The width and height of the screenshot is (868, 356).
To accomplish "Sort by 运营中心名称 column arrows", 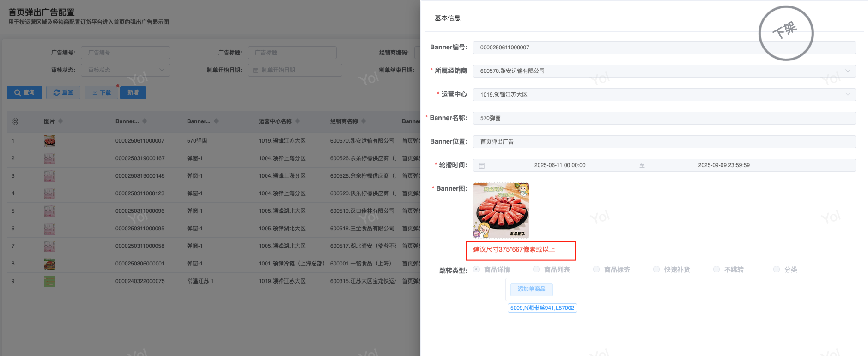I will [x=297, y=121].
